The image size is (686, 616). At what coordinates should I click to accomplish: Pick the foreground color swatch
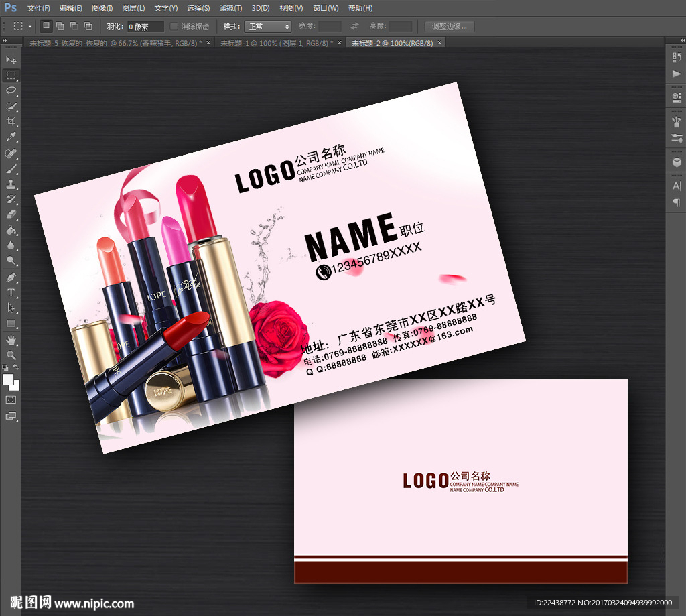pos(8,379)
